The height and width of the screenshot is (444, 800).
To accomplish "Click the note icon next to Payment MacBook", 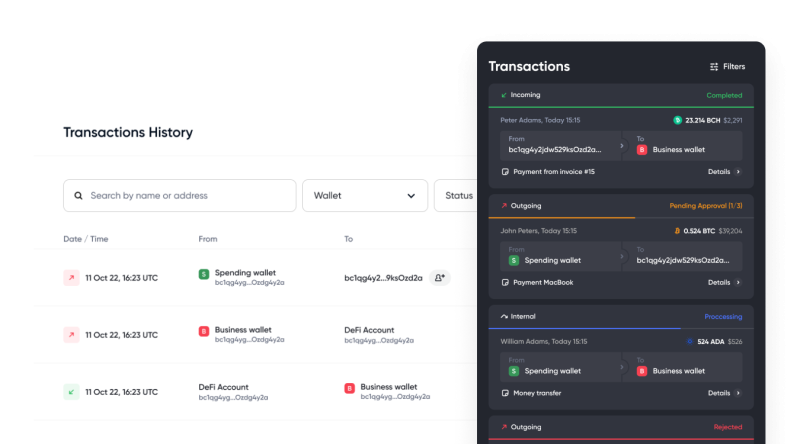I will point(505,282).
